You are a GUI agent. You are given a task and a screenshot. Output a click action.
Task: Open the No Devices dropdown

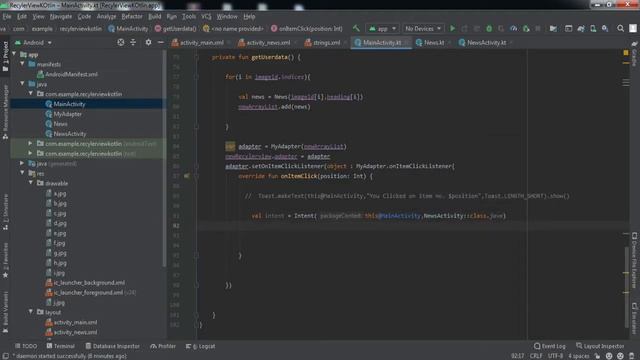[423, 29]
